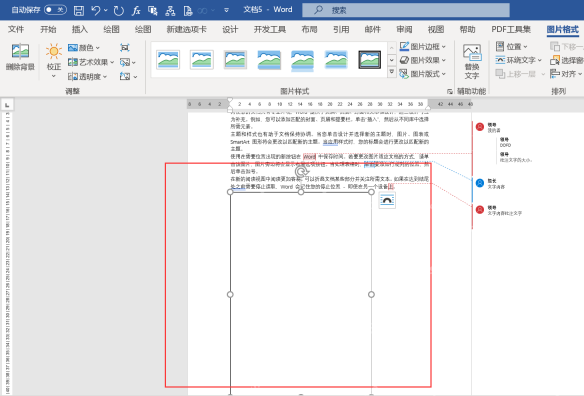Screen dimensions: 584x396
Task: Apply the first picture style thumbnail
Action: [x=168, y=60]
